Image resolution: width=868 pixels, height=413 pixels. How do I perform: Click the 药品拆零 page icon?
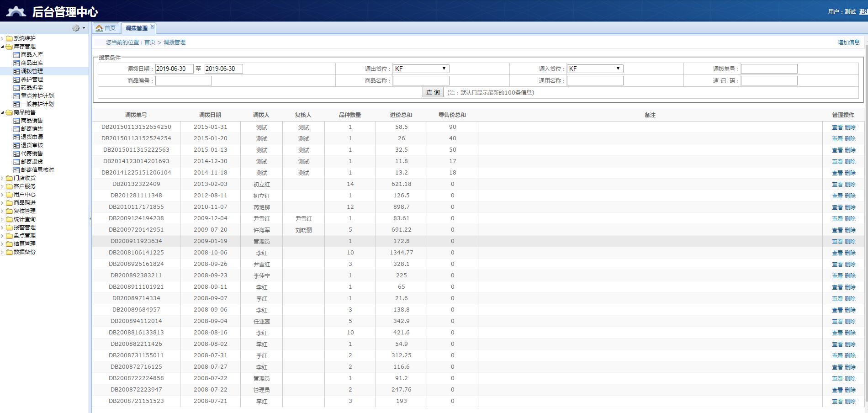(17, 88)
